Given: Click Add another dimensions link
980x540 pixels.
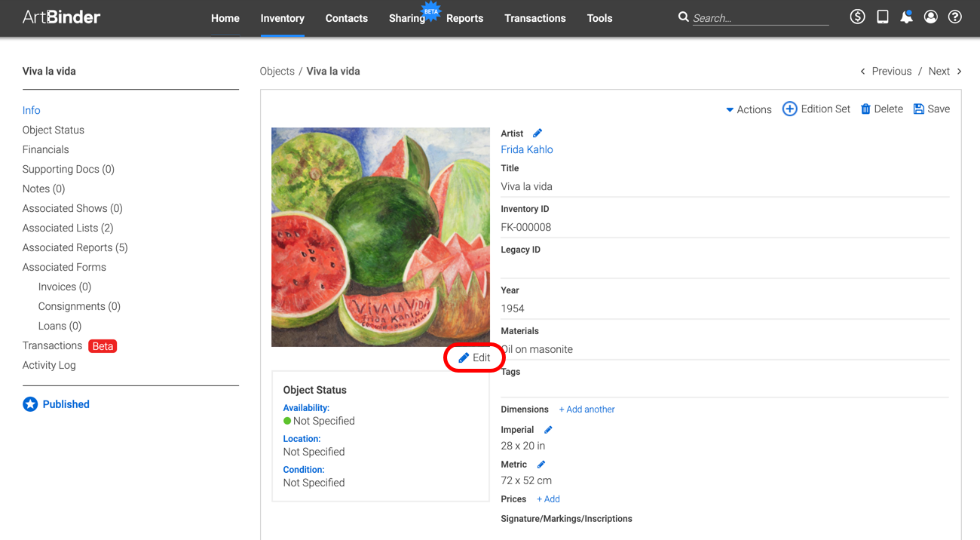Looking at the screenshot, I should pyautogui.click(x=586, y=410).
